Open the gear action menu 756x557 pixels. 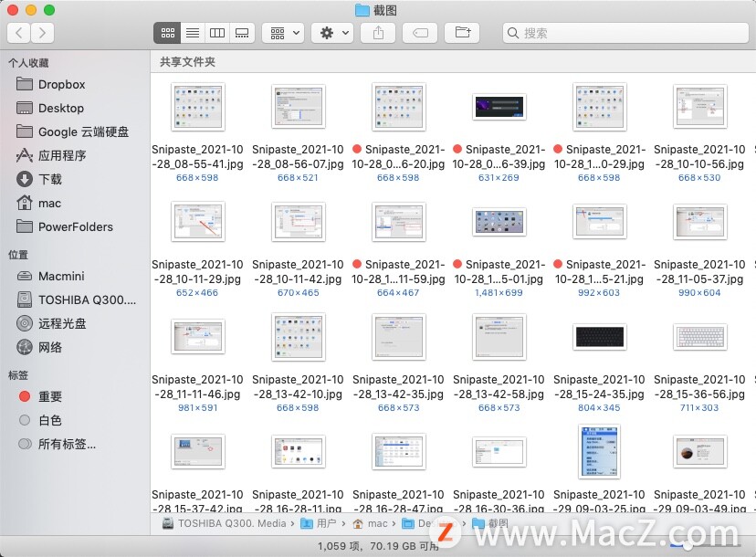click(331, 33)
